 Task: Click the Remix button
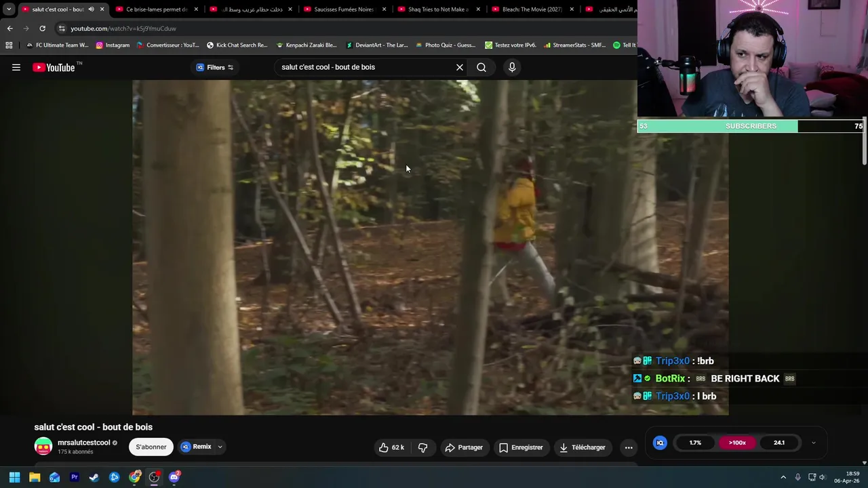coord(196,447)
